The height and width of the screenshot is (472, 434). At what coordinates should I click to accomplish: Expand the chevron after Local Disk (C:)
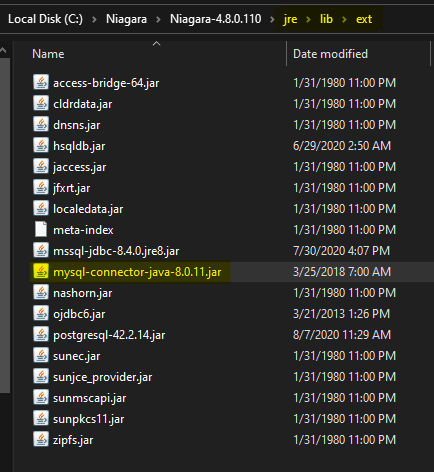click(95, 19)
